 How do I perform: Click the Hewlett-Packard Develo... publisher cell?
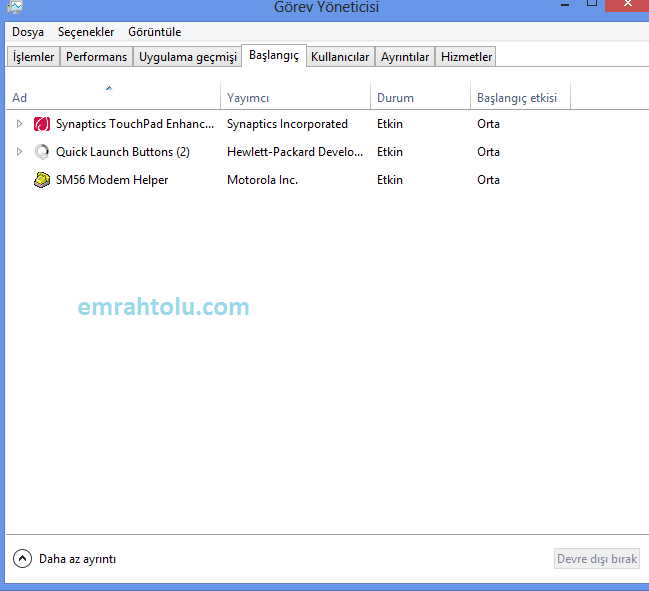tap(295, 152)
